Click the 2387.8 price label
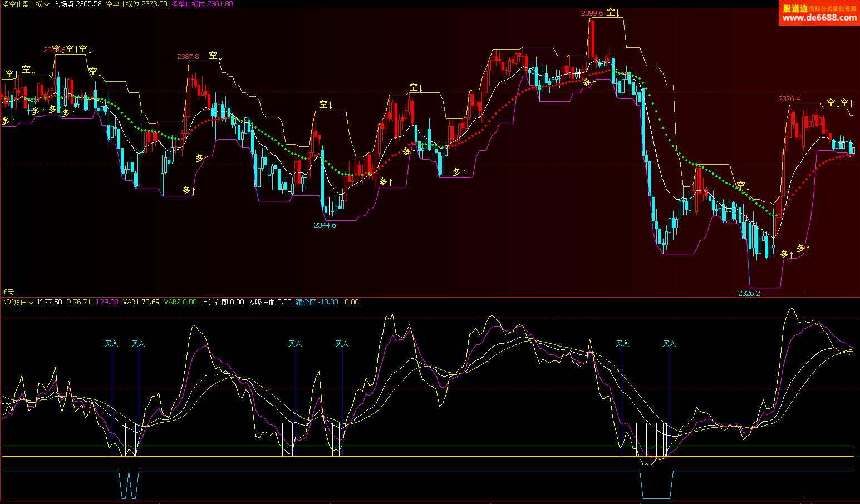The image size is (860, 504). coord(188,57)
